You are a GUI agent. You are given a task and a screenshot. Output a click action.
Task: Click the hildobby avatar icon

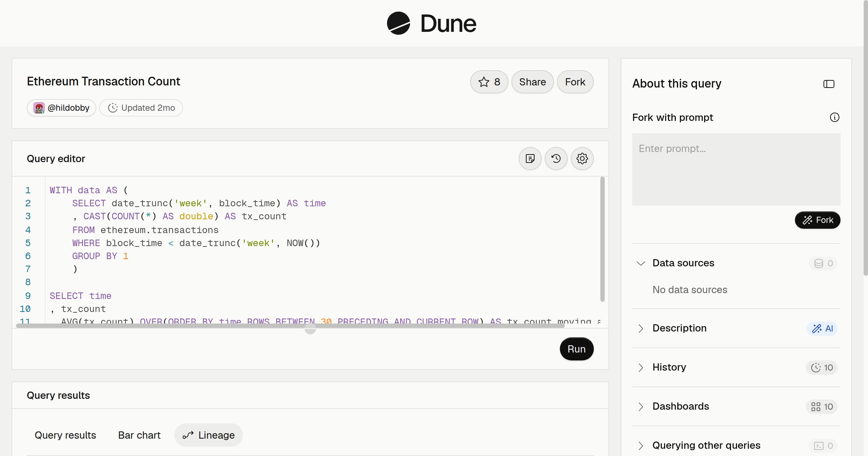(39, 108)
